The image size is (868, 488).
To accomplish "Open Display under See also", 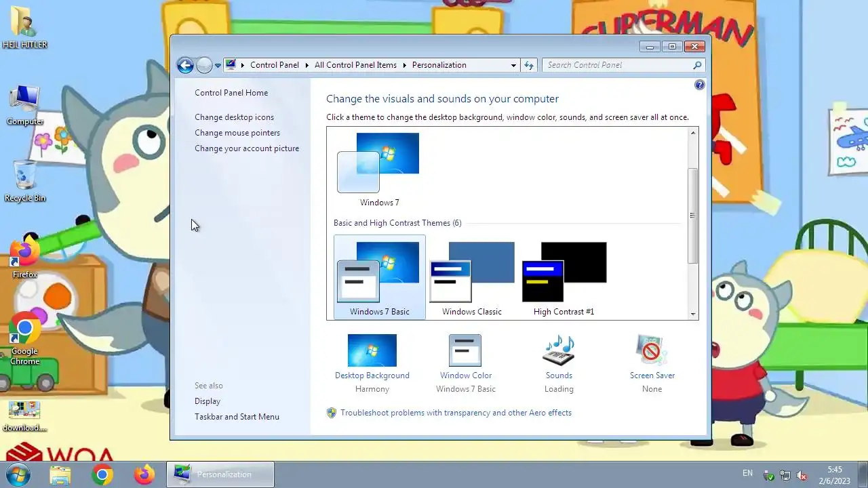I will 208,401.
